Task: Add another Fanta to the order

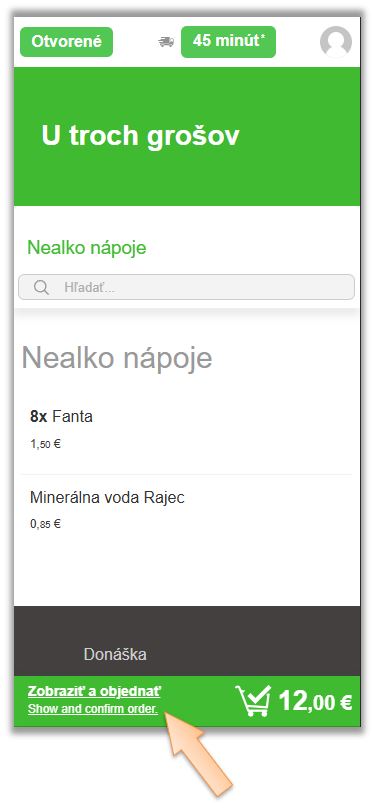Action: (187, 431)
